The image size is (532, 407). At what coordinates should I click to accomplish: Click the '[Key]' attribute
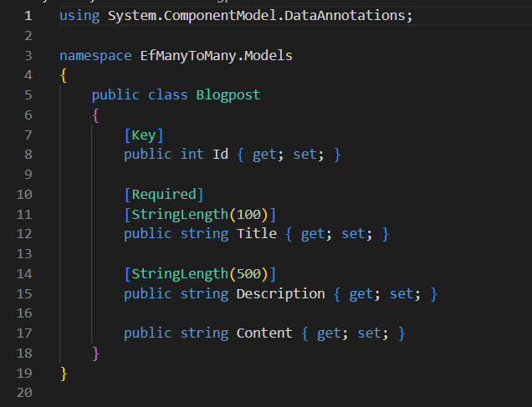tap(144, 135)
